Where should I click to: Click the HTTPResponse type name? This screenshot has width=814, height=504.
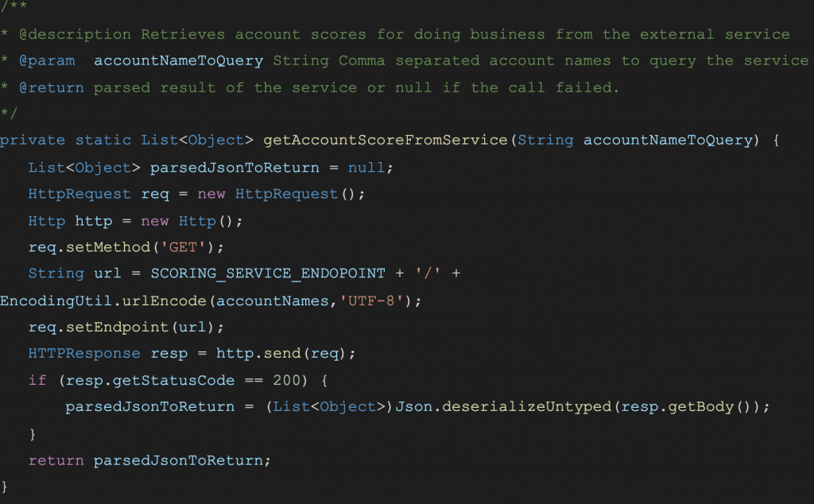(x=84, y=354)
